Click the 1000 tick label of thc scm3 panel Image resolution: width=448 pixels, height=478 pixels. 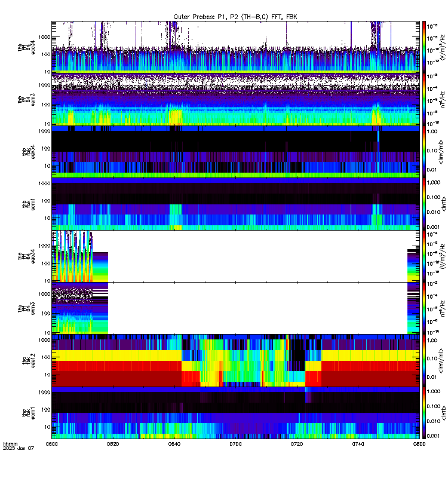[44, 294]
